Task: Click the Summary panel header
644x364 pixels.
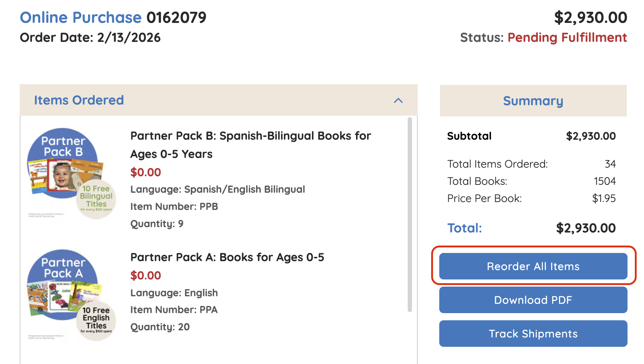Action: point(532,101)
